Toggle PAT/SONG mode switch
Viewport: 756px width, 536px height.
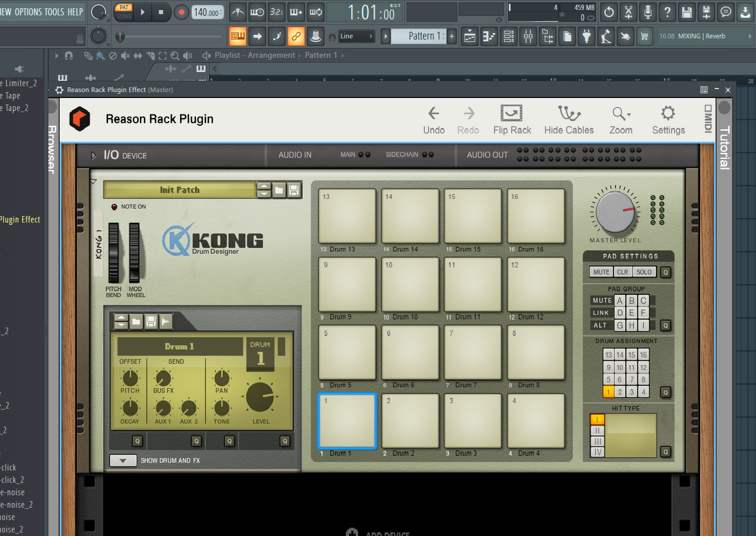coord(123,12)
